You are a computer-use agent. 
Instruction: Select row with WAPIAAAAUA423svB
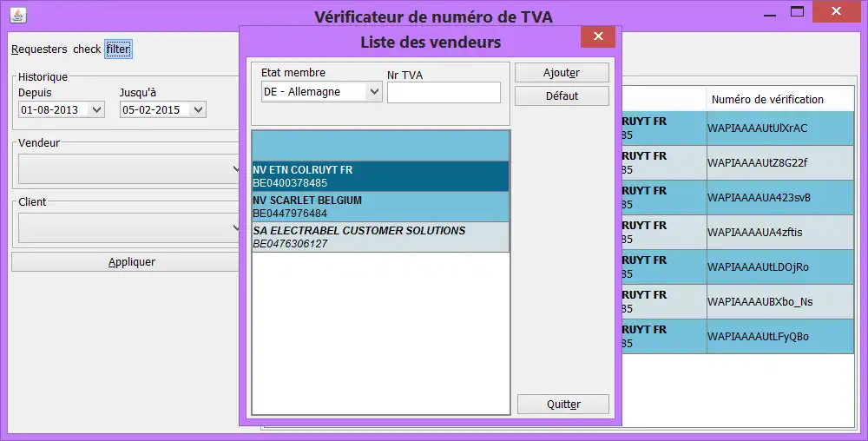[x=738, y=198]
